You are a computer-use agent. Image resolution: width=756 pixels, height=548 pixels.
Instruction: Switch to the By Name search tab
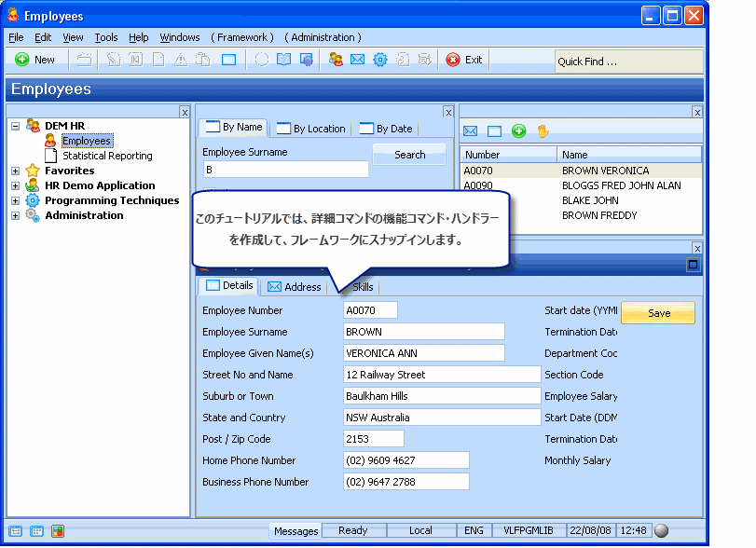click(233, 128)
